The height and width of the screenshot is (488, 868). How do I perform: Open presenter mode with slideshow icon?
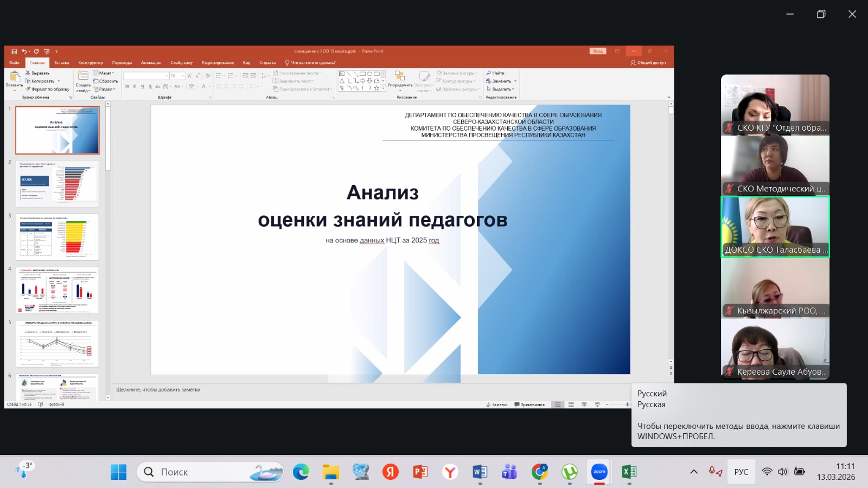click(597, 404)
